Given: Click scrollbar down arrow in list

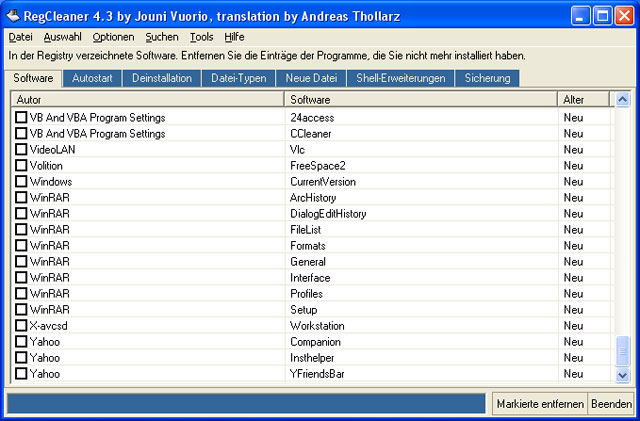Looking at the screenshot, I should [623, 374].
